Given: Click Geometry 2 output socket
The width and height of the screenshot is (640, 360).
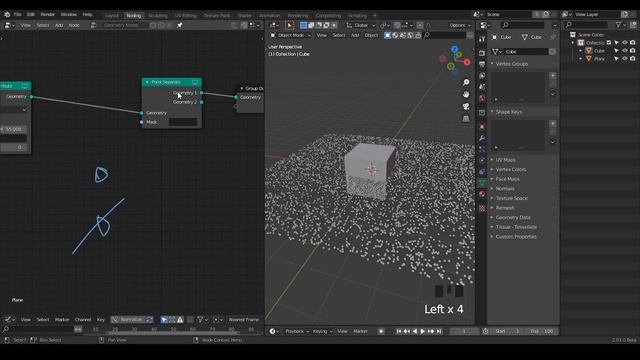Looking at the screenshot, I should [202, 102].
